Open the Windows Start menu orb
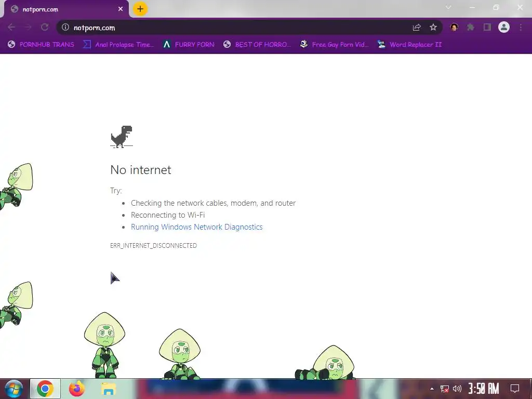Viewport: 532px width, 399px height. click(14, 389)
